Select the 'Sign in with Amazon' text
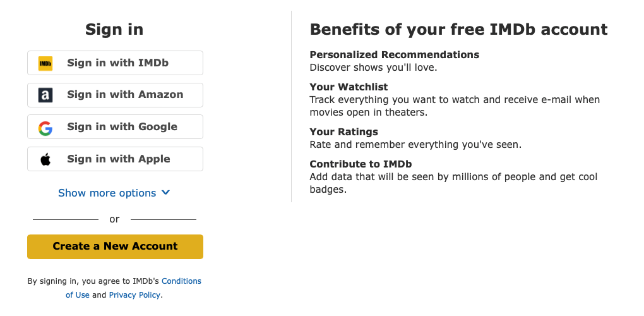Viewport: 644px width, 316px height. (125, 95)
